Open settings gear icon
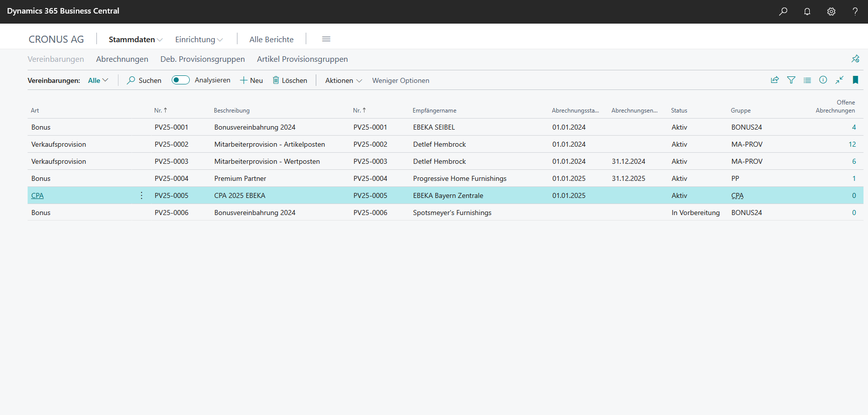Screen dimensions: 868x415 click(831, 11)
